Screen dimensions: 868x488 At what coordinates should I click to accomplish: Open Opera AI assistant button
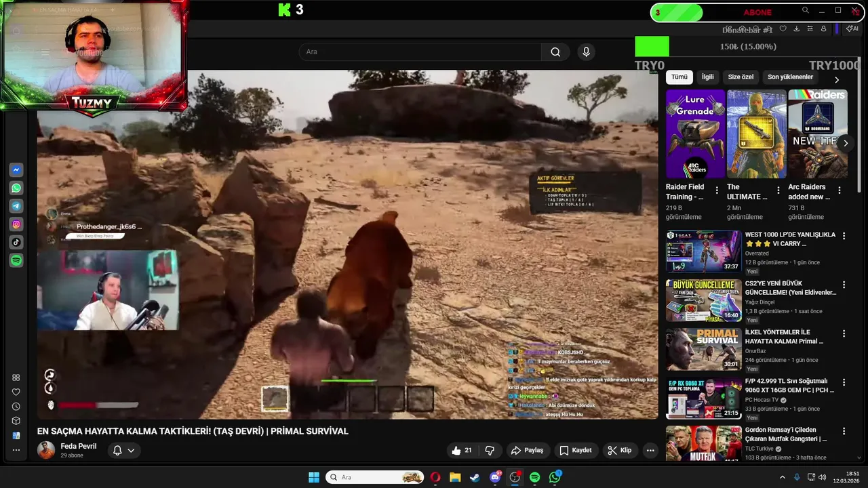[x=853, y=28]
